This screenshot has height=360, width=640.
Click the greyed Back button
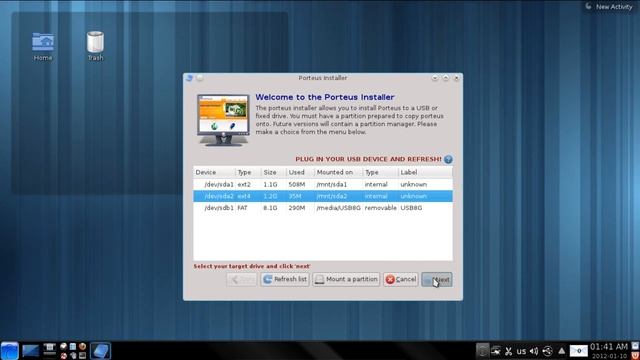point(242,280)
